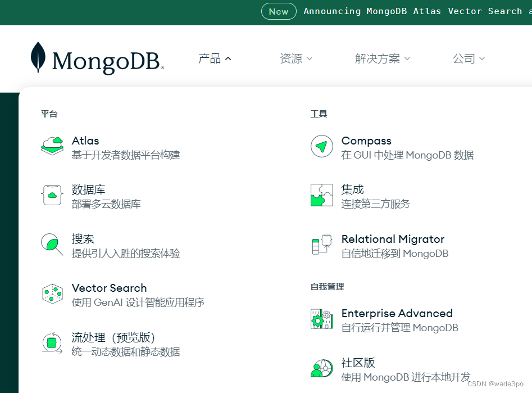
Task: Click the MongoDB leaf logo
Action: pyautogui.click(x=38, y=57)
